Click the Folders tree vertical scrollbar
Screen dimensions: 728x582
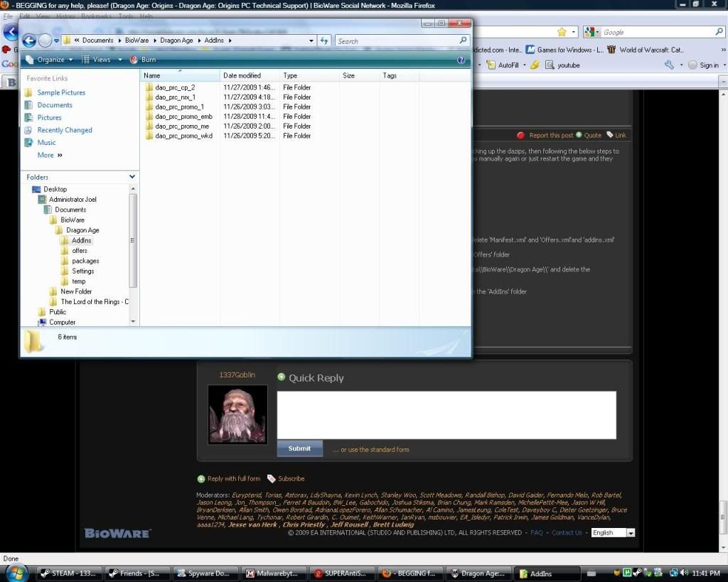[133, 242]
